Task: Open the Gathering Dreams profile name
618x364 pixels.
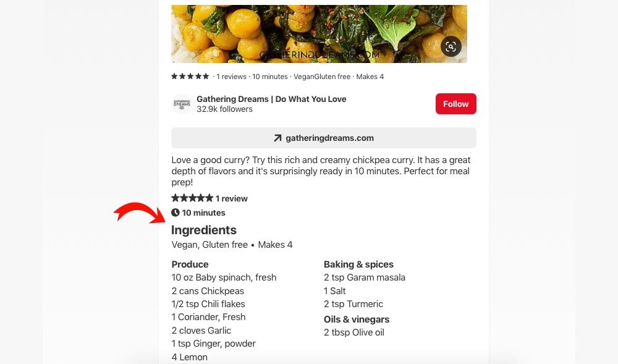Action: tap(271, 99)
